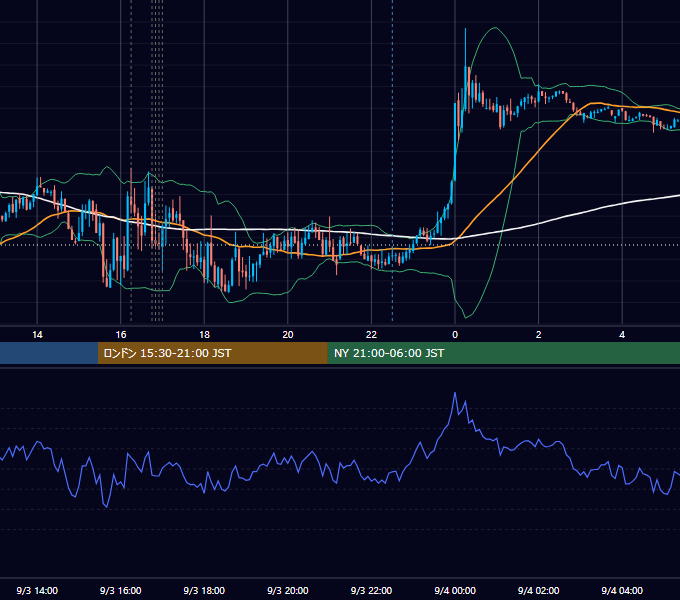Click the "9/3 20:00" date label on the lower axis

(288, 591)
